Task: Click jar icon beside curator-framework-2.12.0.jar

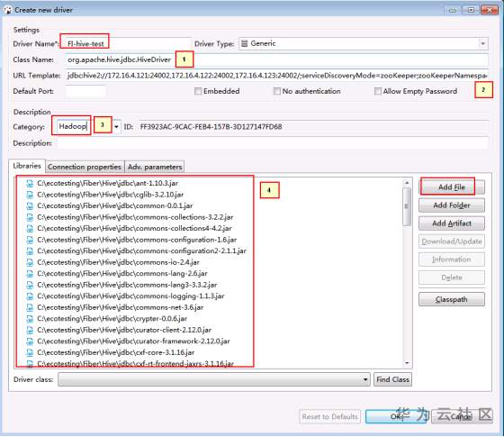Action: [x=30, y=341]
